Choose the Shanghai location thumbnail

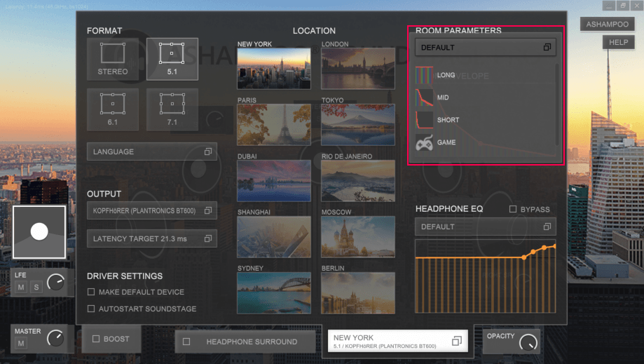coord(274,237)
